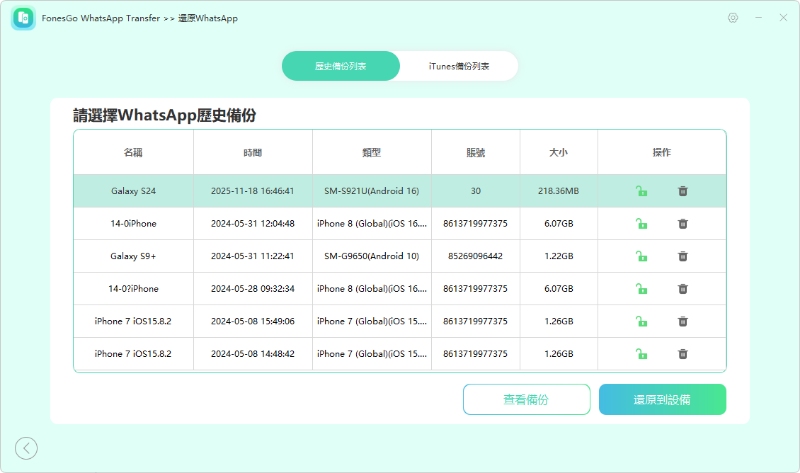Click the 名稱 column header

[133, 152]
